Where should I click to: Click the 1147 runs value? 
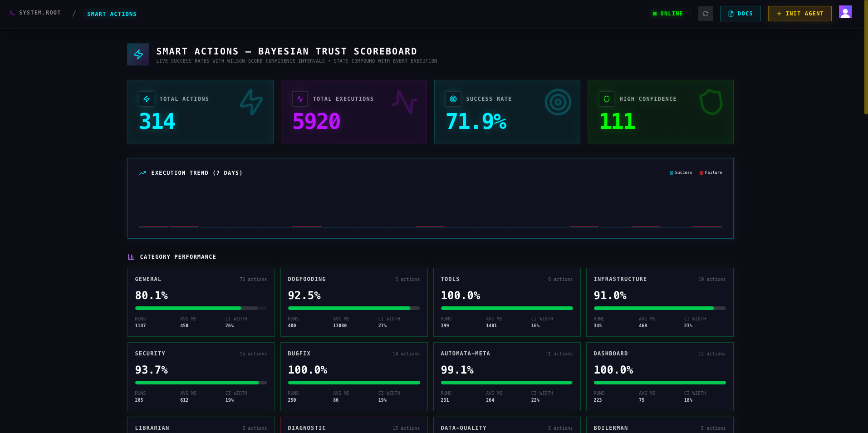141,326
